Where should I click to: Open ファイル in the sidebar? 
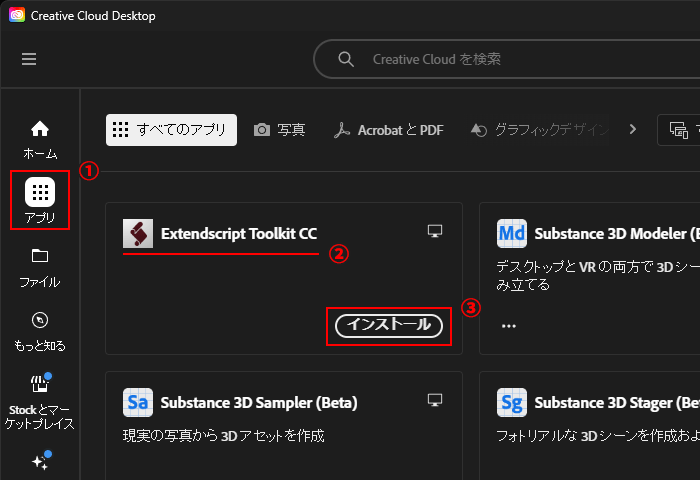(40, 268)
